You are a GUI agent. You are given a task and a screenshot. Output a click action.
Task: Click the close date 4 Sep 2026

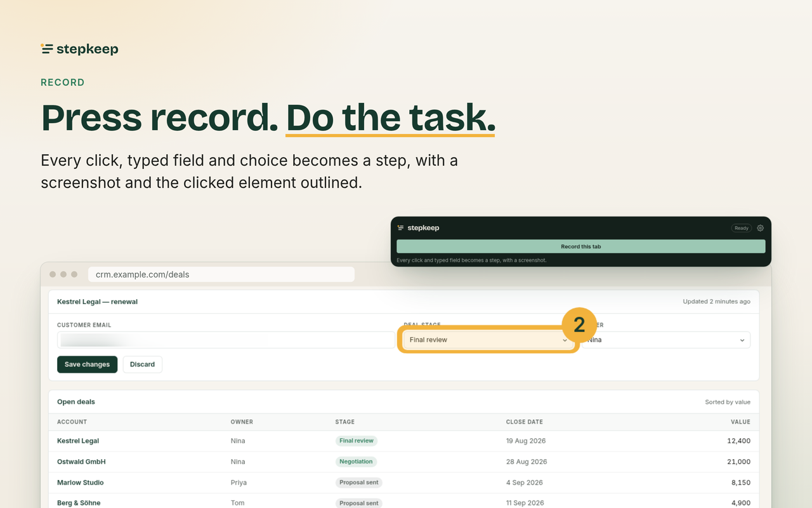525,483
